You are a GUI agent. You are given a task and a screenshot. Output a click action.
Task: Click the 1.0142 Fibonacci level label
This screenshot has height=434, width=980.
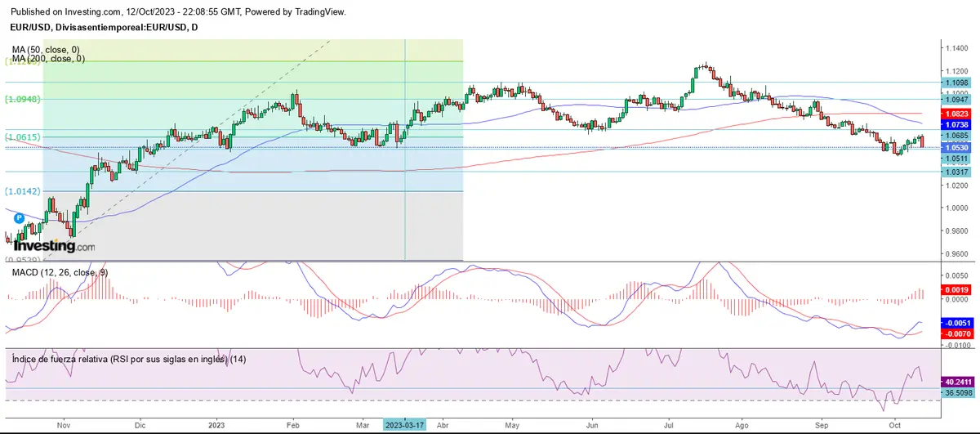[x=23, y=191]
